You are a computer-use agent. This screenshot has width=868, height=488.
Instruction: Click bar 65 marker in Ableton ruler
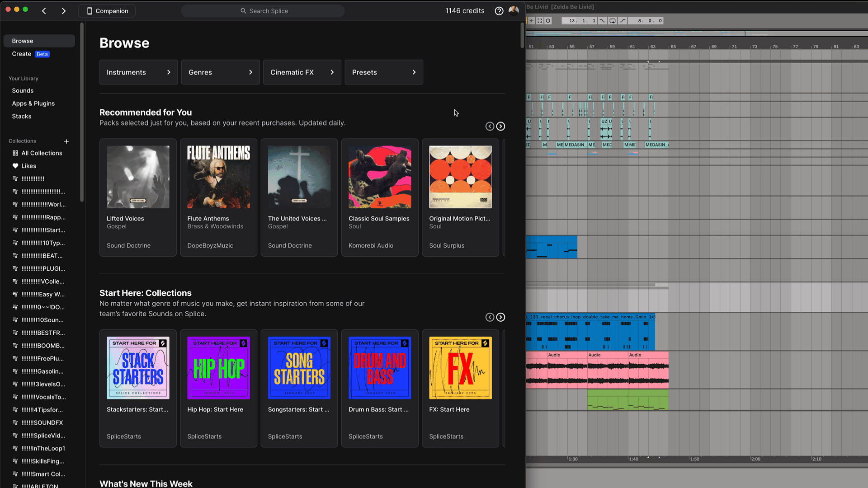coord(673,47)
